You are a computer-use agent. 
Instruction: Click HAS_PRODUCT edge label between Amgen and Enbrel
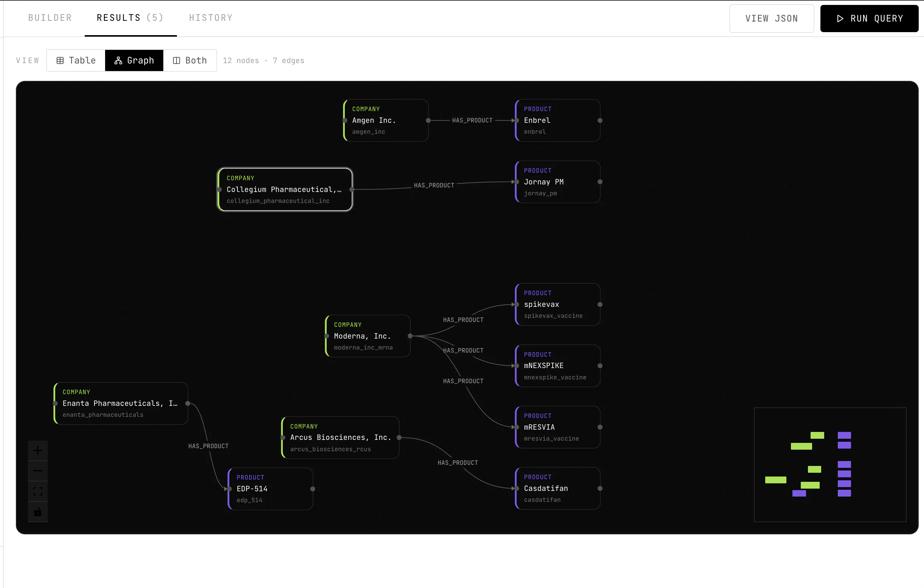click(472, 121)
